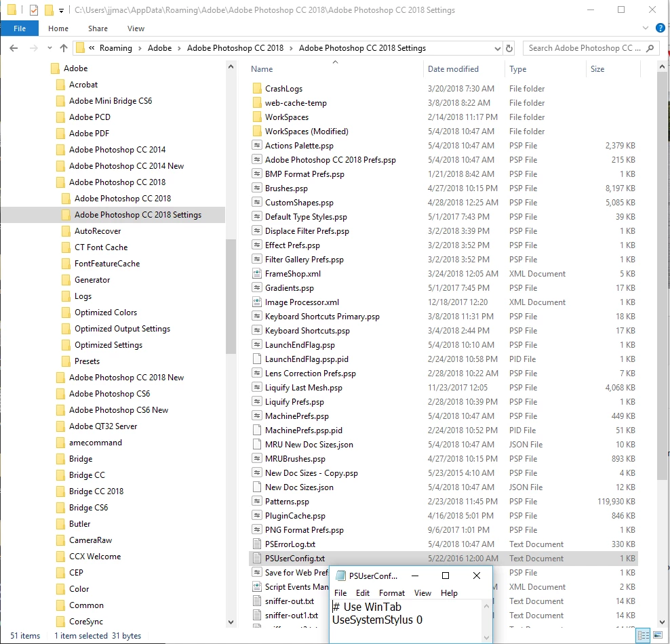The height and width of the screenshot is (644, 670).
Task: Sort files by Date modified column
Action: tap(454, 69)
